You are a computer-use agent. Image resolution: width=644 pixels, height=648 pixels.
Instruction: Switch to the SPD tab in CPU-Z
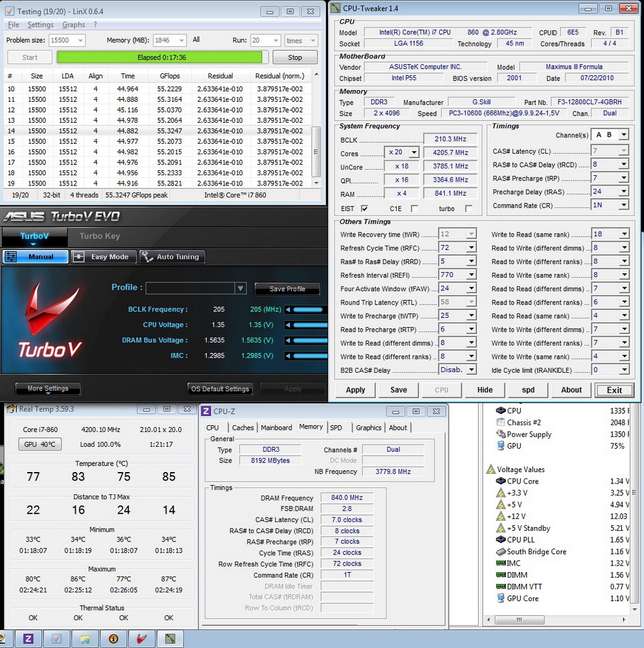click(337, 428)
